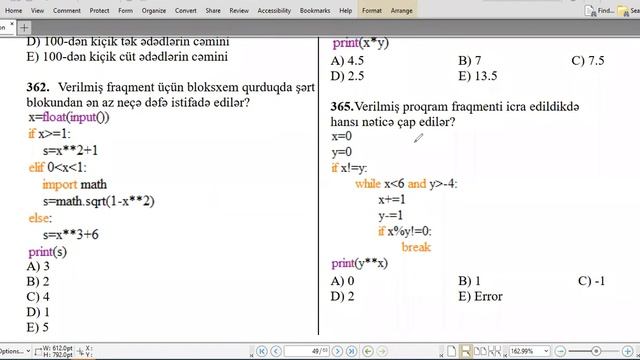Switch to single page view

coord(451,351)
